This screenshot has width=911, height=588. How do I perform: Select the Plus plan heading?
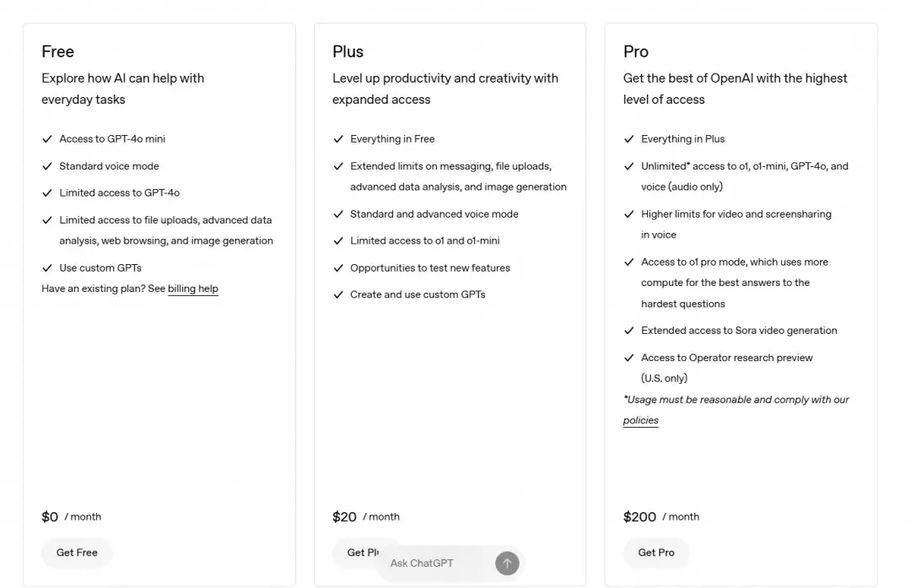point(348,51)
